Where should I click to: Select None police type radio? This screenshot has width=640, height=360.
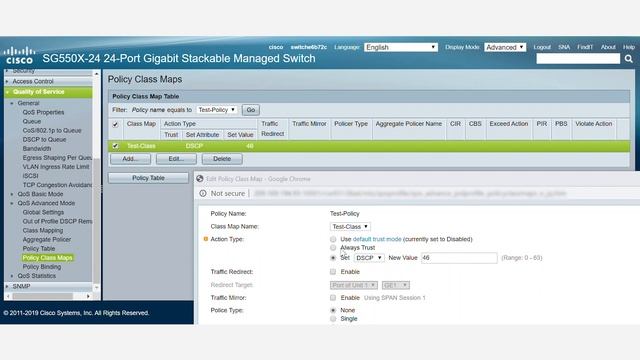pyautogui.click(x=333, y=311)
